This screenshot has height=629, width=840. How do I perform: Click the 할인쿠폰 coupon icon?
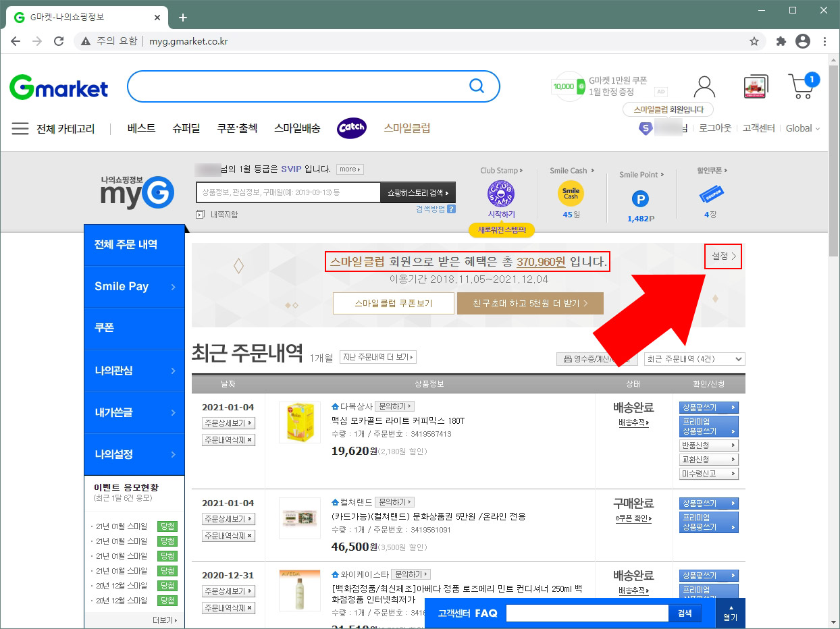pos(712,194)
